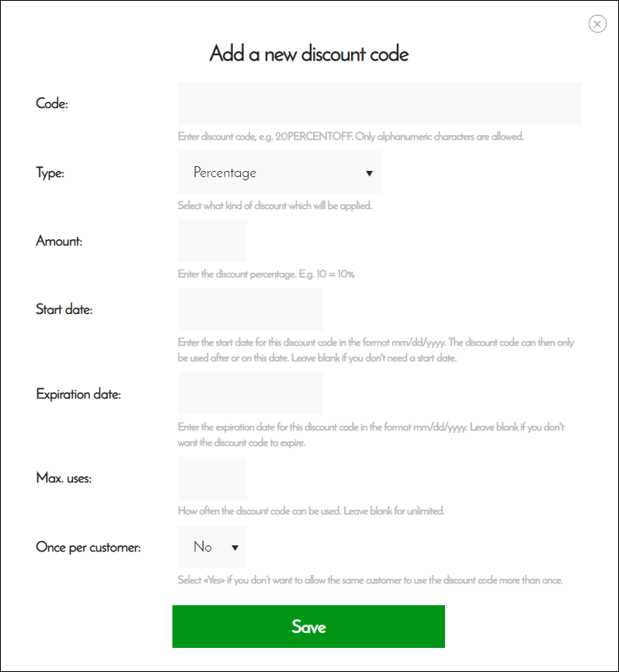Close the discount code dialog
The image size is (619, 672).
597,24
